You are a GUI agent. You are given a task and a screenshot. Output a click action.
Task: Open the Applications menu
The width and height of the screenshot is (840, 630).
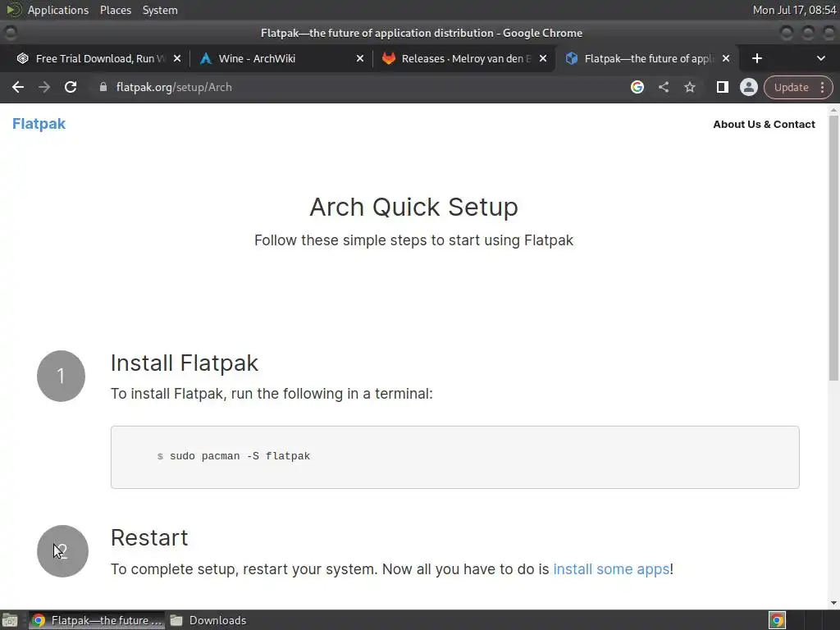click(57, 10)
